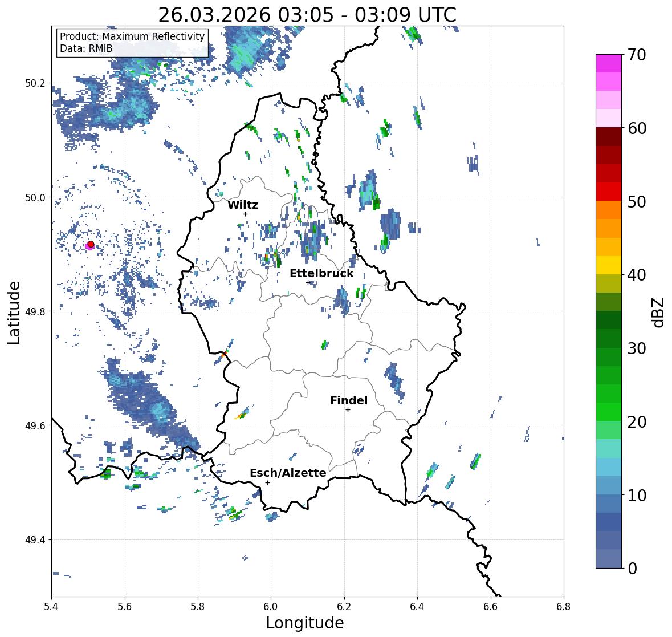Click the Longitude axis label

coord(305,623)
